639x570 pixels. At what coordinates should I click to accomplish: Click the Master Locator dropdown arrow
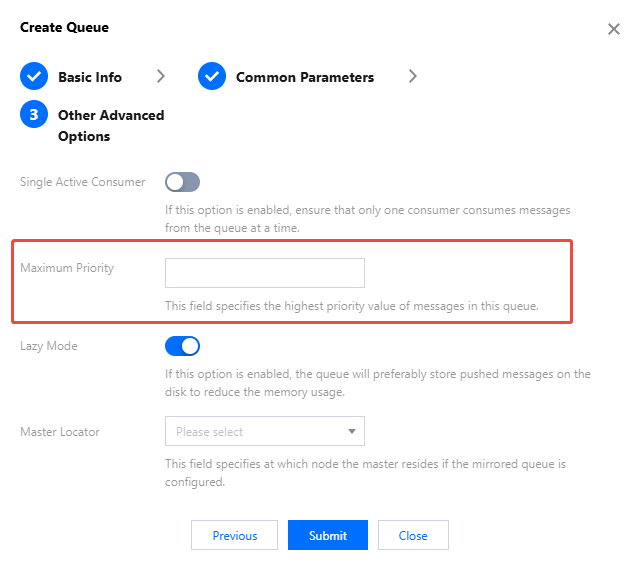(x=351, y=432)
